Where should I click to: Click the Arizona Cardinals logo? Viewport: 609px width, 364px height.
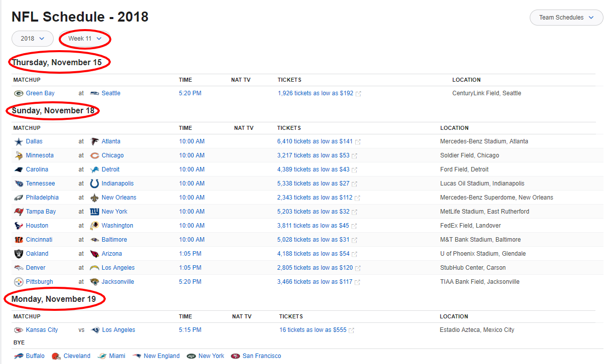click(94, 254)
